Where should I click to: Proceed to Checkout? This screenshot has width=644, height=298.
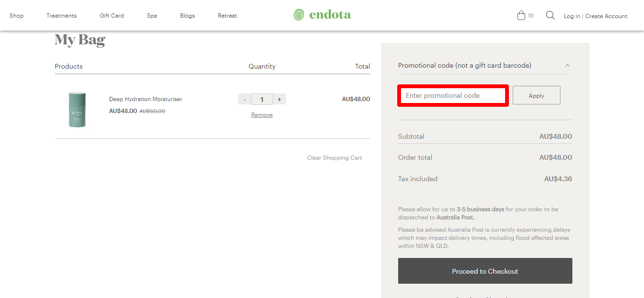[x=485, y=271]
